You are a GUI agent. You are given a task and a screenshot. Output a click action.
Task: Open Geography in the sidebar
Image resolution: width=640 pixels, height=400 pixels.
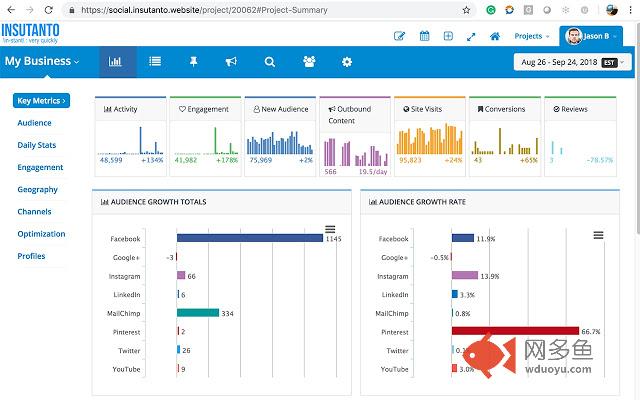point(38,190)
